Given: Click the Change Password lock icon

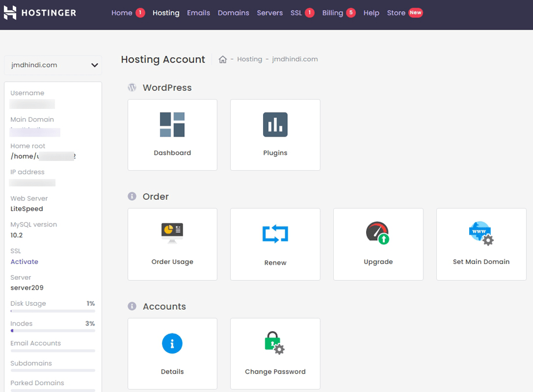Looking at the screenshot, I should tap(275, 343).
